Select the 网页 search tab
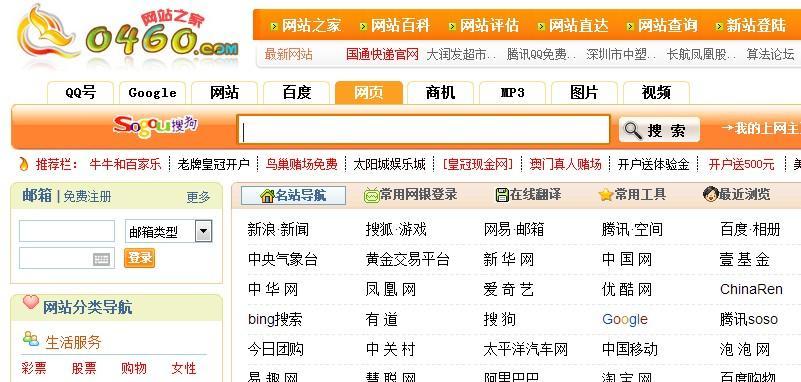This screenshot has width=801, height=382. (368, 93)
